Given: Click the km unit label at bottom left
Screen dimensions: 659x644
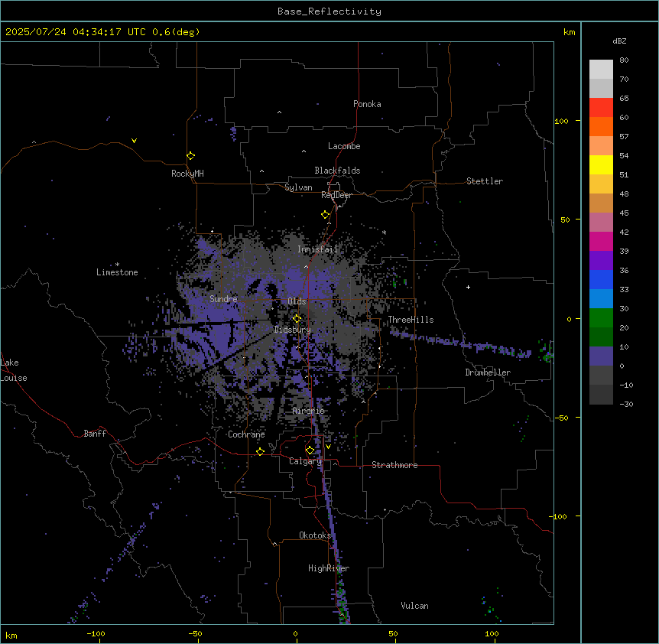Looking at the screenshot, I should click(x=11, y=635).
